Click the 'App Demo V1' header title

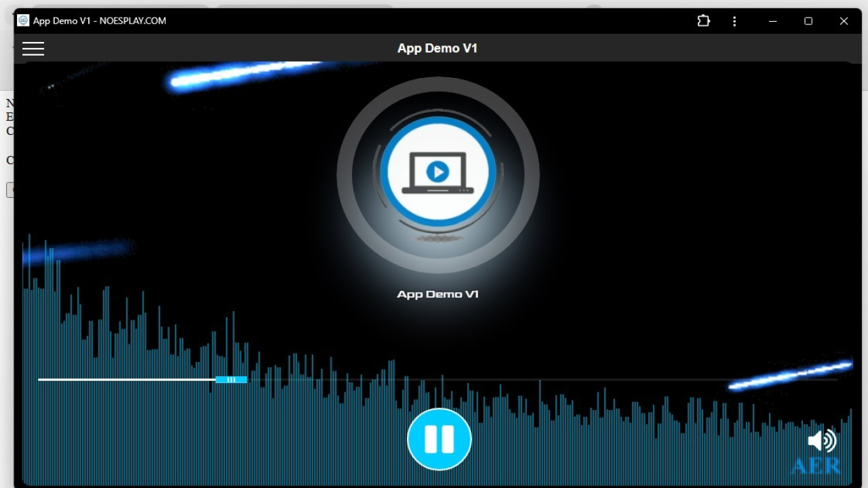tap(437, 48)
